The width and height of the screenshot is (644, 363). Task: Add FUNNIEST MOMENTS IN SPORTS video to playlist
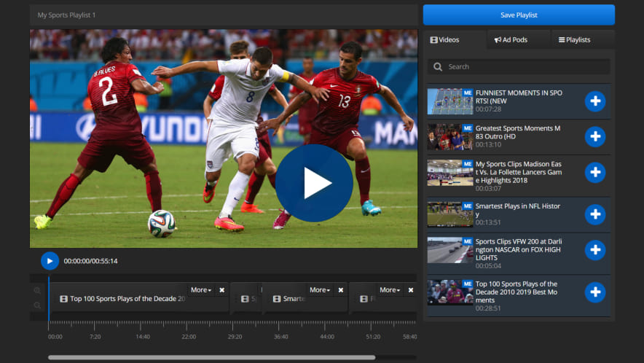[x=594, y=101]
